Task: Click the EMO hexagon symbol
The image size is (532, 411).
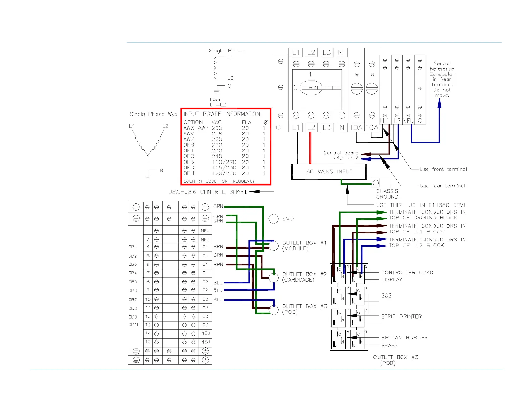Action: pyautogui.click(x=274, y=219)
